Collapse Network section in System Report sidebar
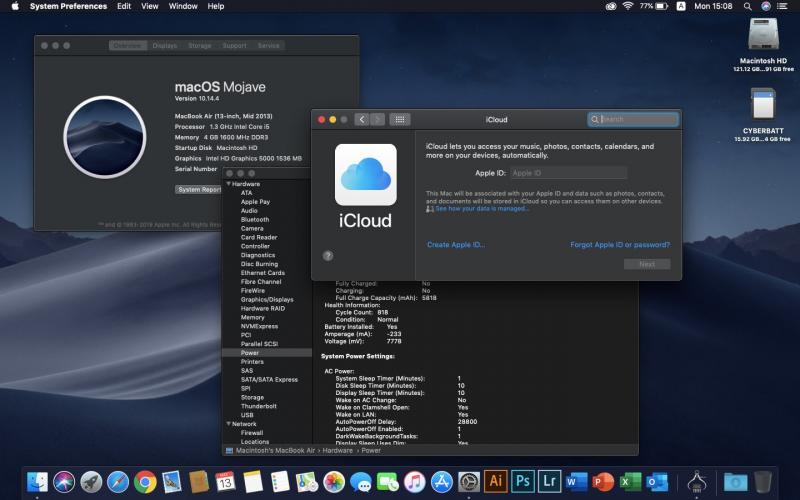800x500 pixels. [229, 423]
